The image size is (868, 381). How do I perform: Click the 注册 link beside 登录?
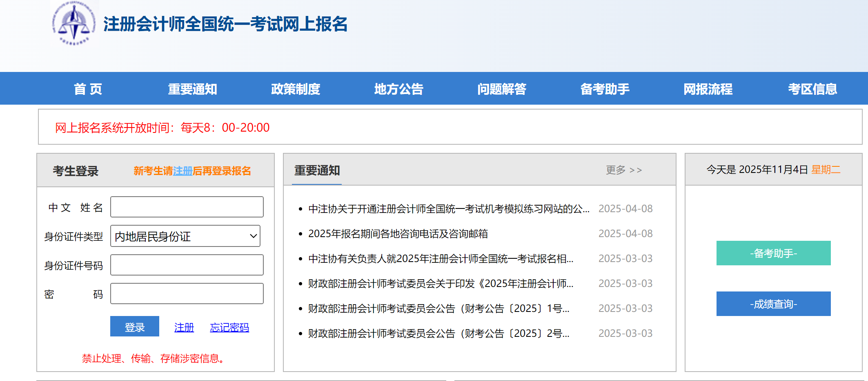tap(184, 327)
